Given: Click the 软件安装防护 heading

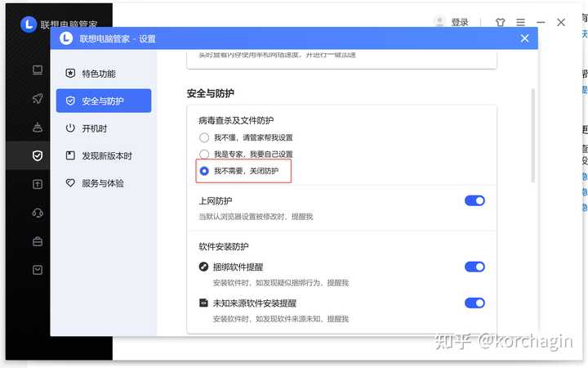Looking at the screenshot, I should pyautogui.click(x=224, y=247).
